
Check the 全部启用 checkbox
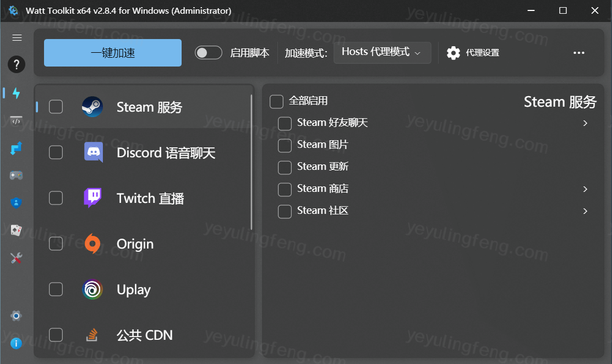(x=276, y=101)
